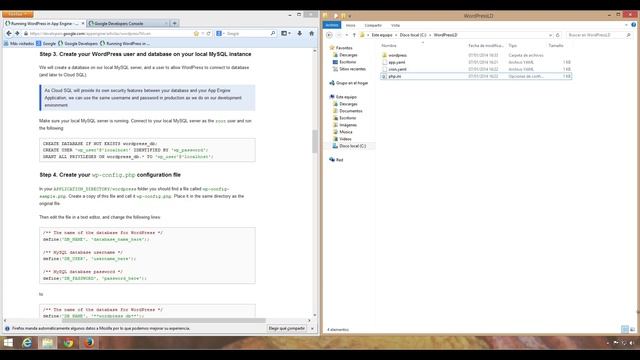
Task: Sort files by the Tipo column
Action: click(513, 46)
